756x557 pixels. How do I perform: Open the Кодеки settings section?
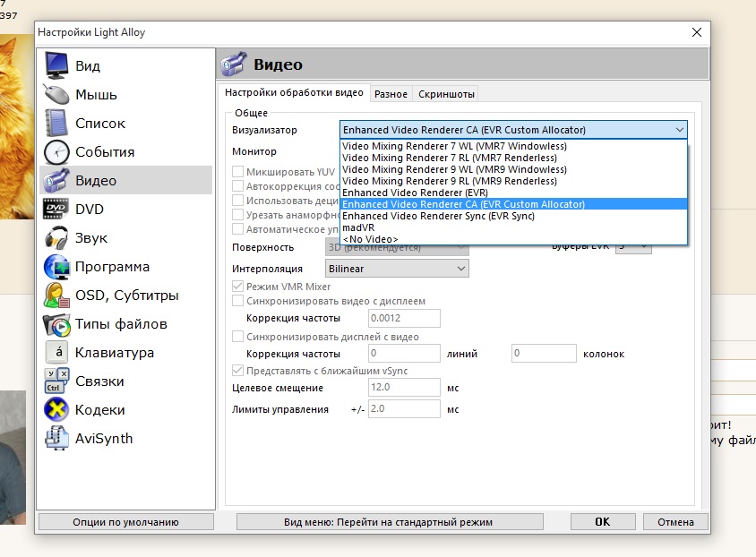(x=125, y=409)
